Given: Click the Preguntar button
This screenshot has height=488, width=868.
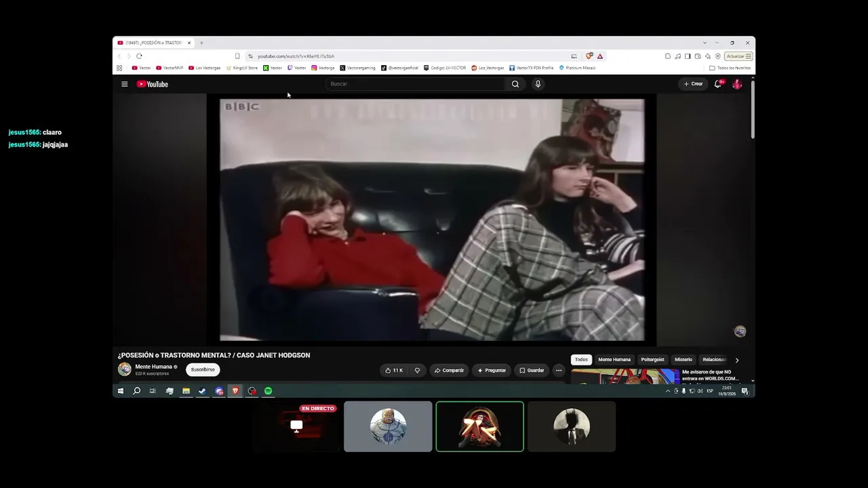Looking at the screenshot, I should click(492, 370).
